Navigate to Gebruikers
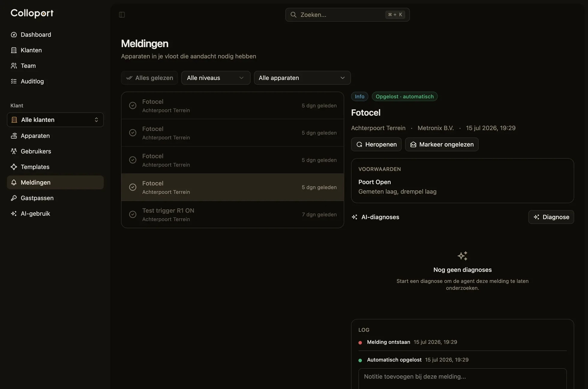Image resolution: width=588 pixels, height=389 pixels. coord(55,151)
